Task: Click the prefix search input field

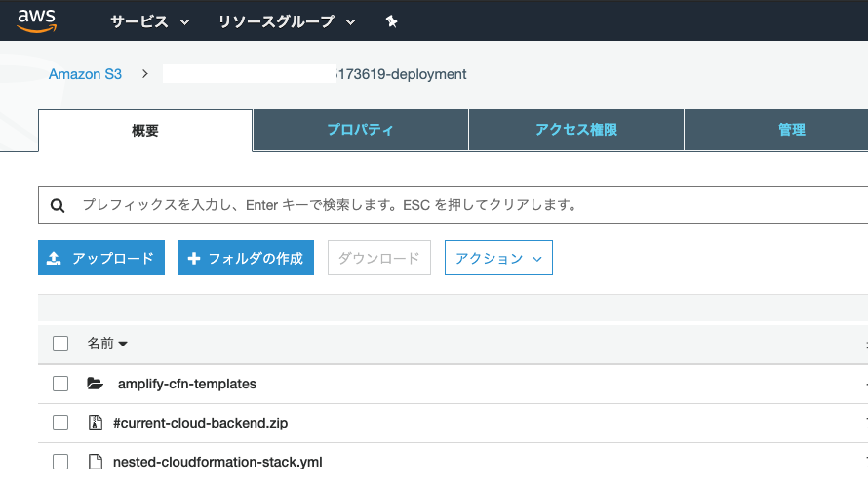Action: [453, 205]
